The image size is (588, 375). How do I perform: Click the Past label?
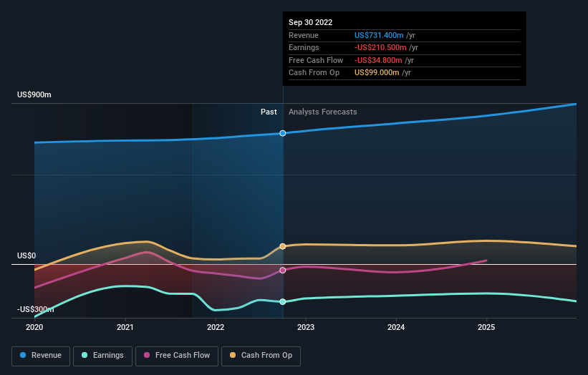coord(269,112)
